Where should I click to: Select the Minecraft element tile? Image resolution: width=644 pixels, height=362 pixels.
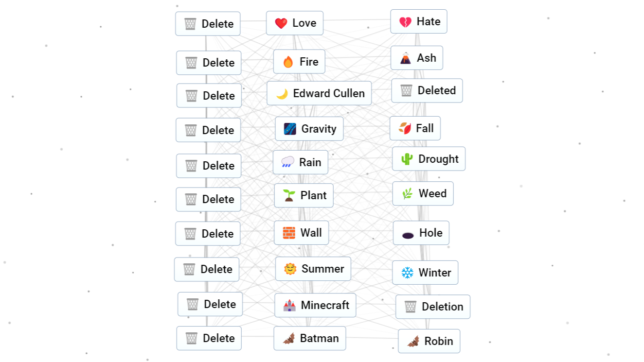pyautogui.click(x=315, y=306)
